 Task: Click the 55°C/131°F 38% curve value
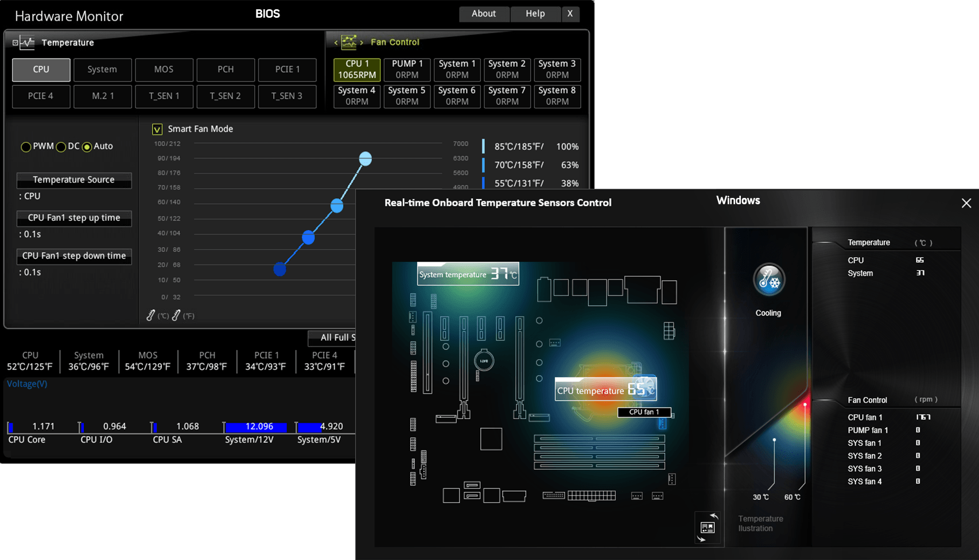531,184
